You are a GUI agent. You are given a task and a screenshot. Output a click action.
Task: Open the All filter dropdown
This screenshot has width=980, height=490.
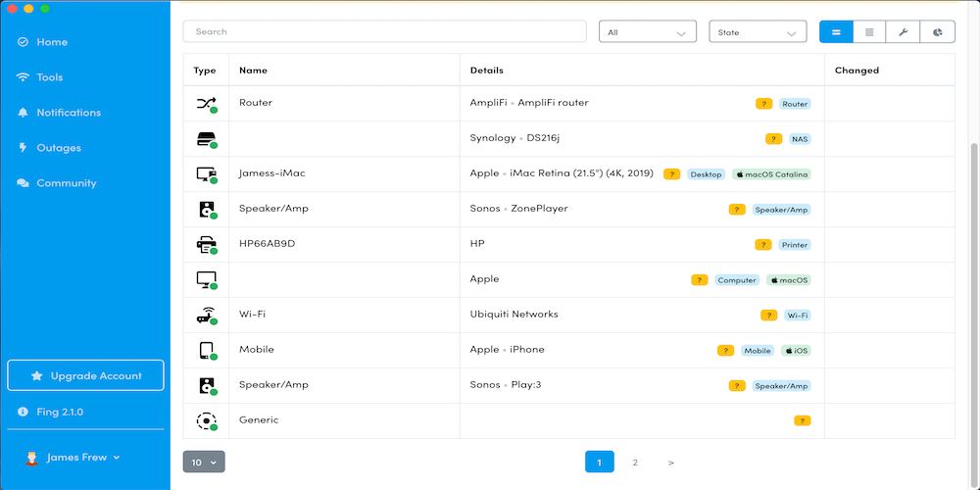[x=648, y=32]
